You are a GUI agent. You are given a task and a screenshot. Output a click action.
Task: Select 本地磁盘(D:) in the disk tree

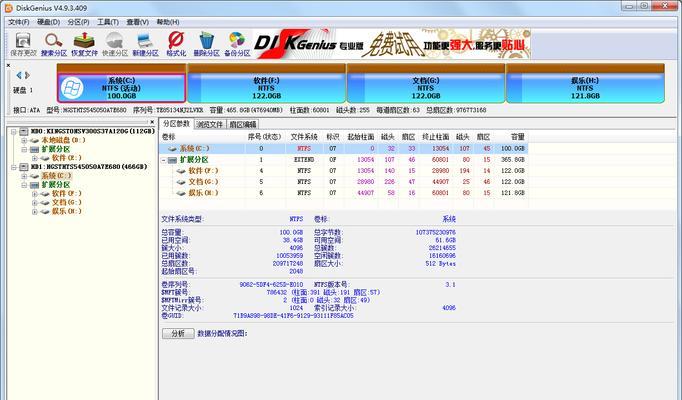pyautogui.click(x=64, y=140)
